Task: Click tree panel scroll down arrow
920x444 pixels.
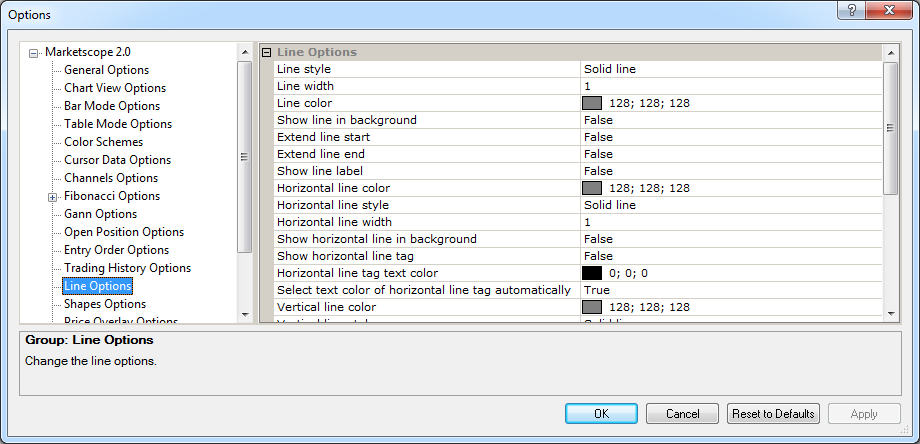Action: pyautogui.click(x=245, y=314)
